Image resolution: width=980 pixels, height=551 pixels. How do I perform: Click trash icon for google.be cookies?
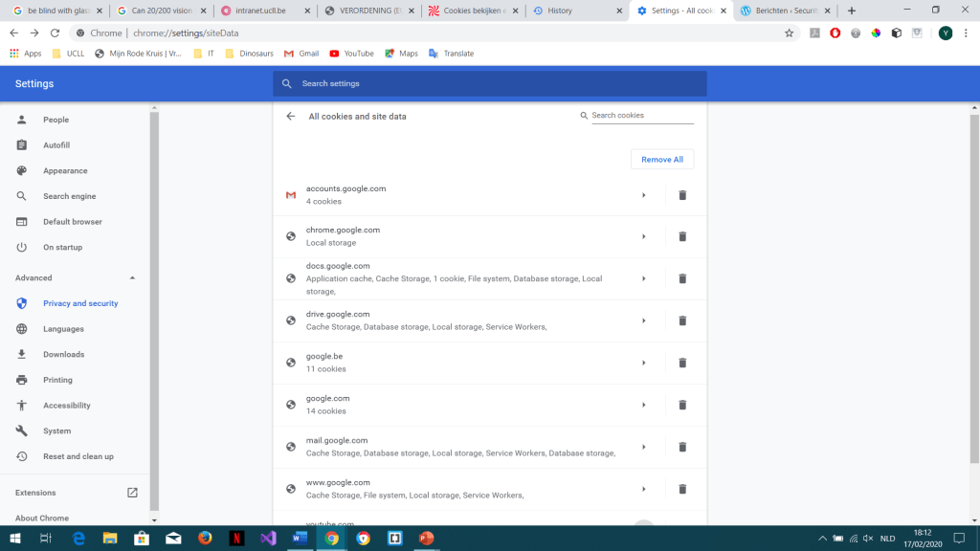pos(682,363)
